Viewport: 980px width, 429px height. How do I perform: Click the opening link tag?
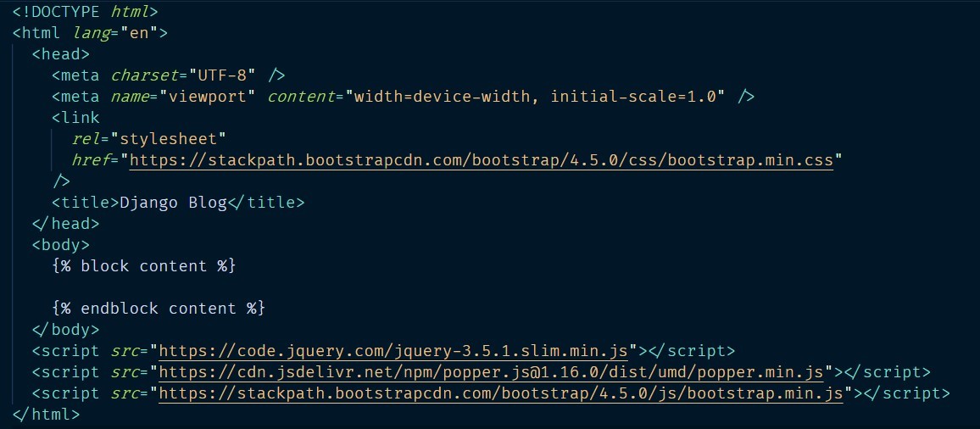(x=75, y=118)
